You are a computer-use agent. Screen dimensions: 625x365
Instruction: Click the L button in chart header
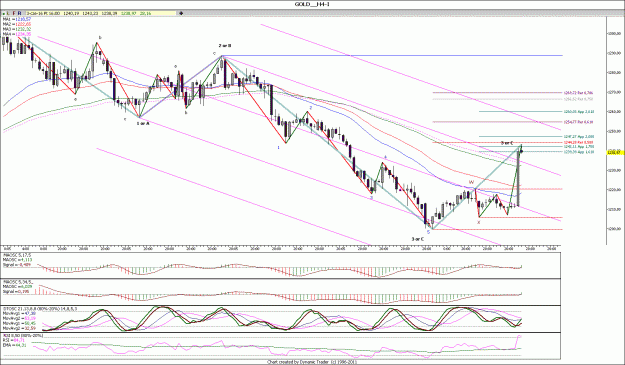(9, 13)
